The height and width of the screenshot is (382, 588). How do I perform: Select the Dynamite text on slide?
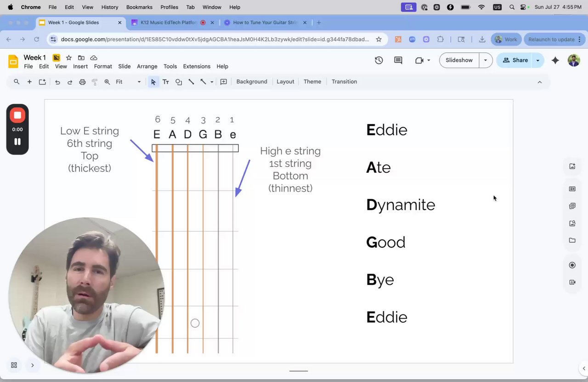tap(401, 205)
